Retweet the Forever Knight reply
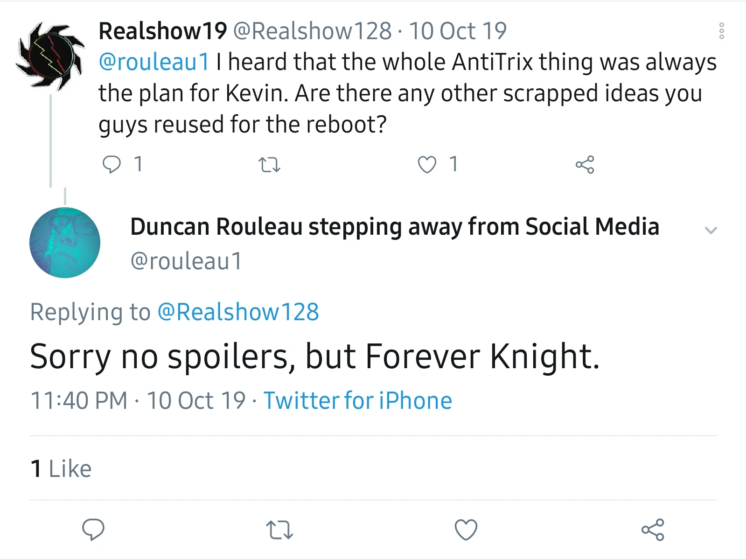The width and height of the screenshot is (746, 560). coord(279,530)
